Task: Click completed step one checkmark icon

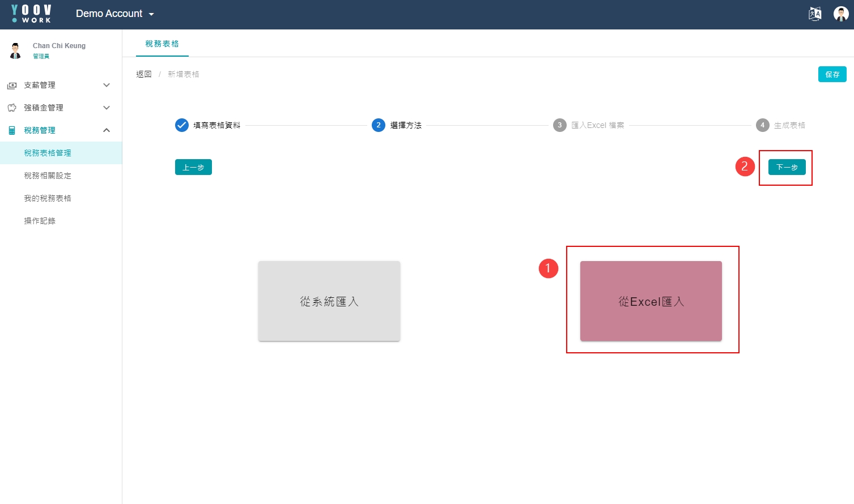Action: coord(181,125)
